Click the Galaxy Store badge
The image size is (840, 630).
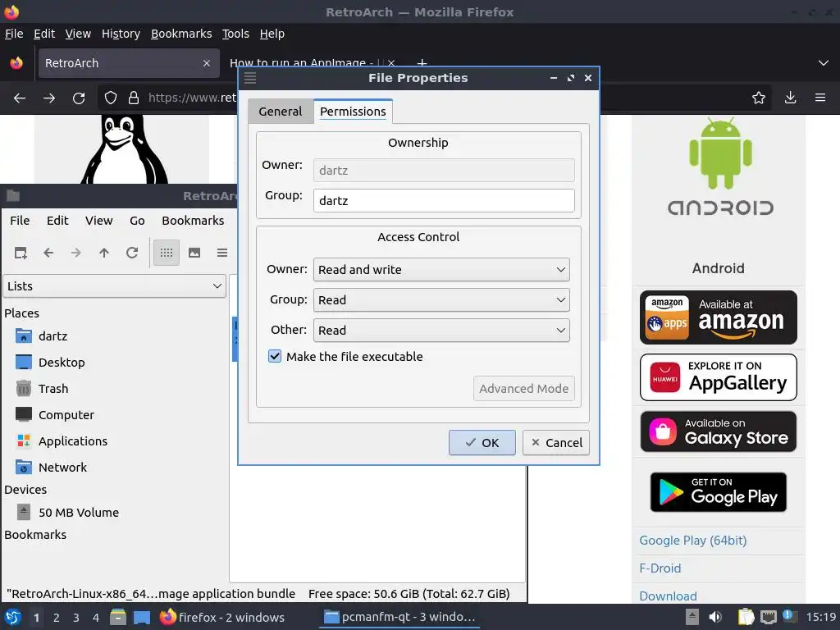tap(719, 431)
